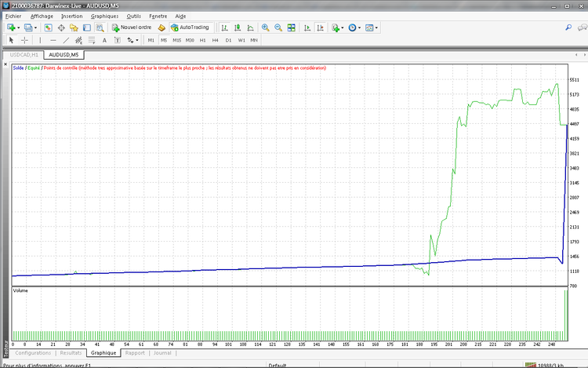Click the volume bar spike at right
The height and width of the screenshot is (368, 588).
pos(565,314)
